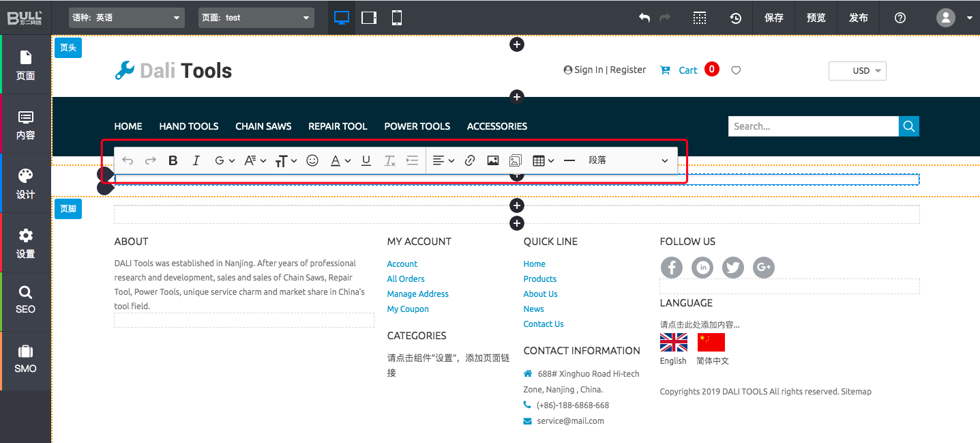Open the text font color picker
This screenshot has width=980, height=443.
[x=340, y=160]
